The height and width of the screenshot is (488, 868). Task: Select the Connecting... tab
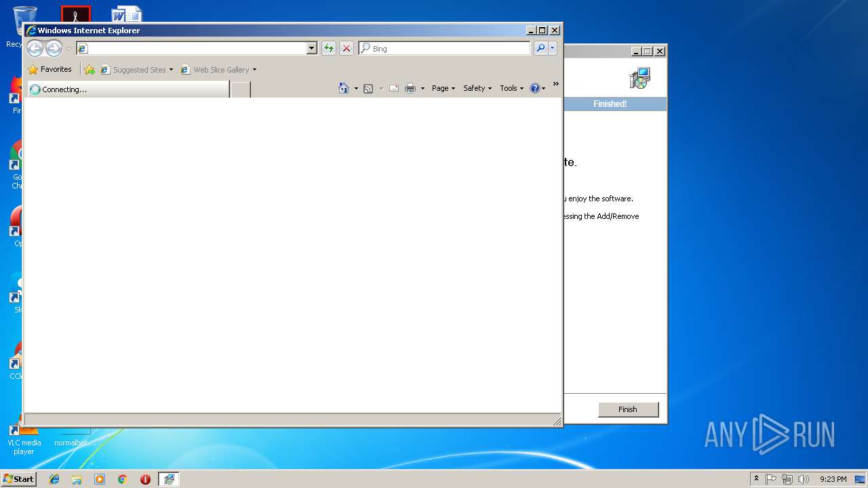click(x=127, y=89)
